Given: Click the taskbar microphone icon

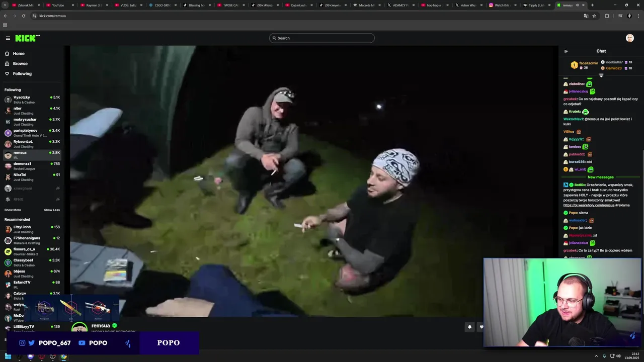Looking at the screenshot, I should (x=604, y=356).
